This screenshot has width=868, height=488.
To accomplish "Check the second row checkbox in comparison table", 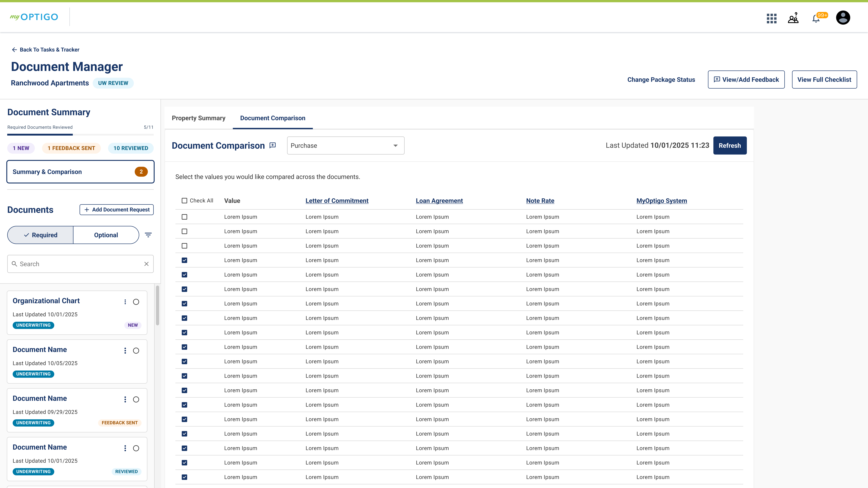I will pos(184,231).
